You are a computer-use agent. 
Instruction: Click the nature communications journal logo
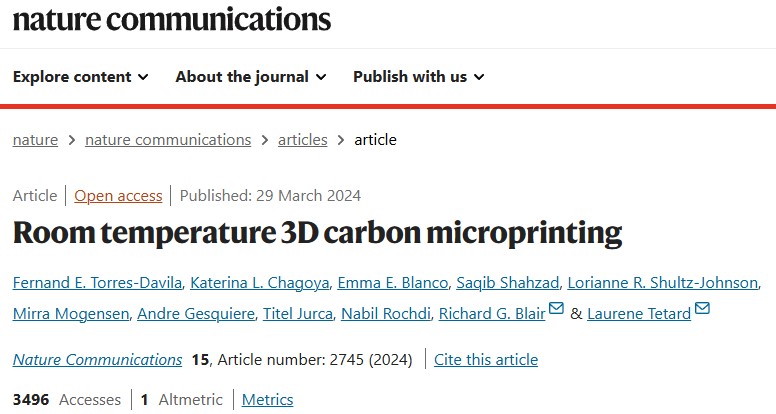(171, 19)
